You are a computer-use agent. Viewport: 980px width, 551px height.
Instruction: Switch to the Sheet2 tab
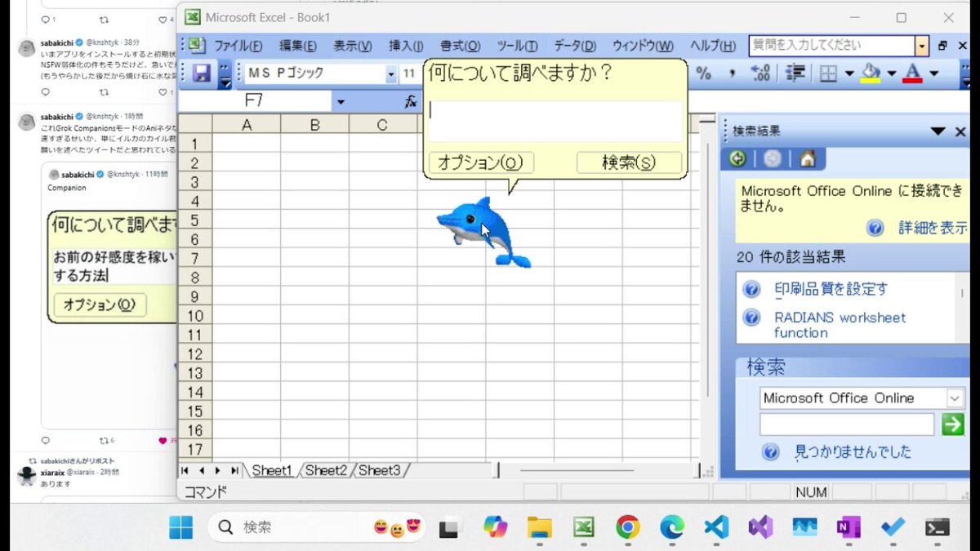coord(326,470)
